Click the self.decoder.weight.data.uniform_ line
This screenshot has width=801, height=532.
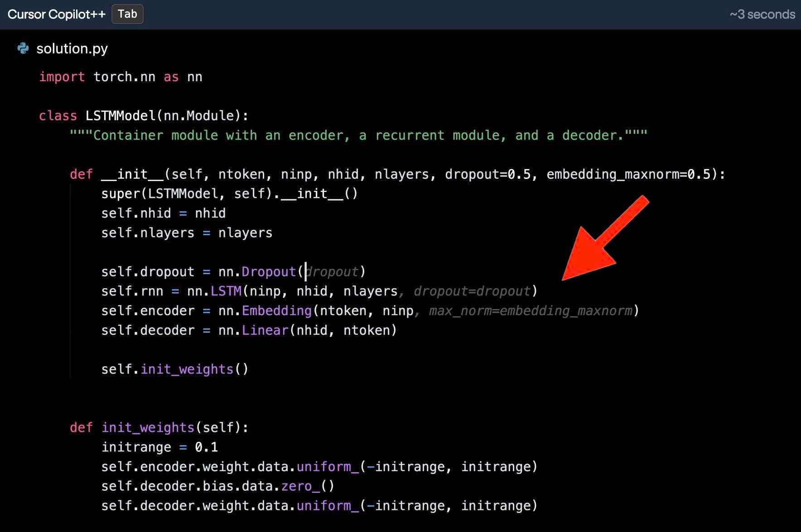click(x=319, y=505)
